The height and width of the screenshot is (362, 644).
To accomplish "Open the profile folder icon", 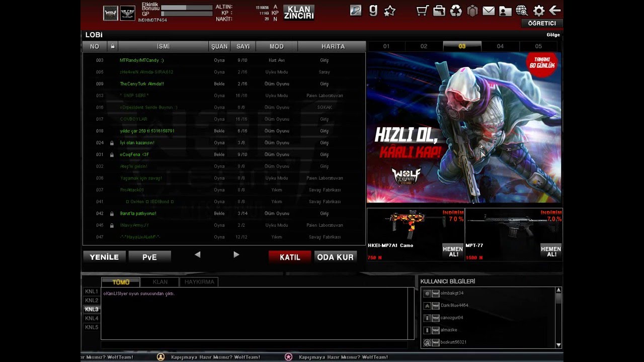I will [505, 11].
